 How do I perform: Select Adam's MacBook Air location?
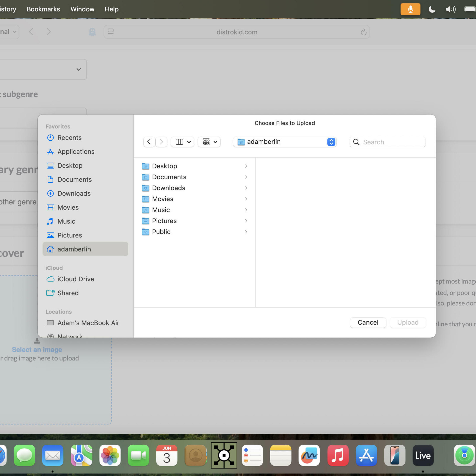[x=85, y=323]
